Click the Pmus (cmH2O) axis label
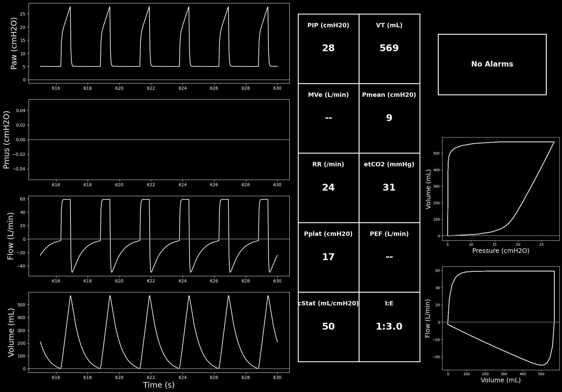 7,140
